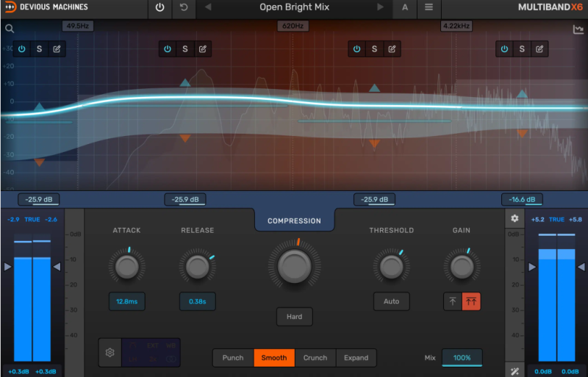
Task: Click the 620Hz crossover frequency label
Action: 293,26
